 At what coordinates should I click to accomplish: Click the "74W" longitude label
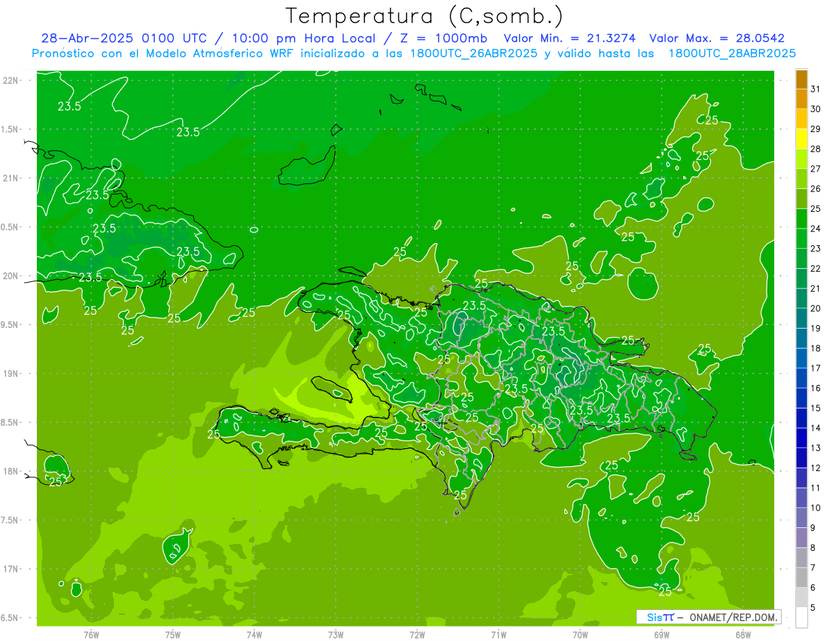(x=254, y=635)
